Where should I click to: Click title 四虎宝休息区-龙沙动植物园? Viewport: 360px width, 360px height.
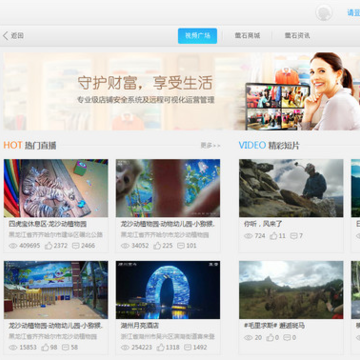click(x=48, y=224)
